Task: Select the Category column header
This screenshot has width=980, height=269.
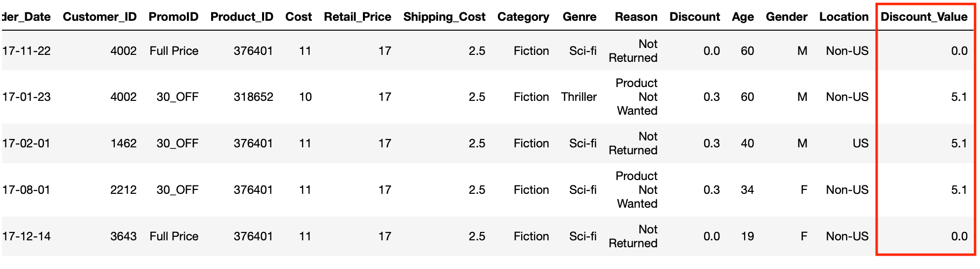Action: pos(523,17)
